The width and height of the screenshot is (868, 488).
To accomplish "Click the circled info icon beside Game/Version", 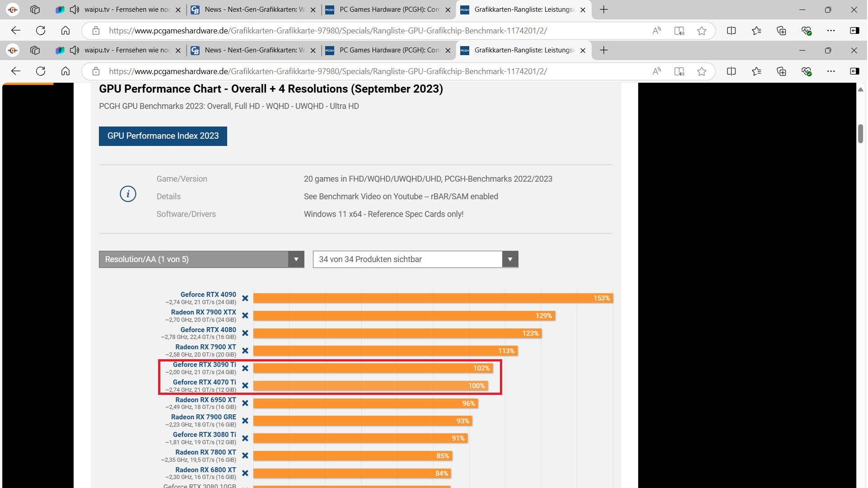I will pyautogui.click(x=128, y=194).
